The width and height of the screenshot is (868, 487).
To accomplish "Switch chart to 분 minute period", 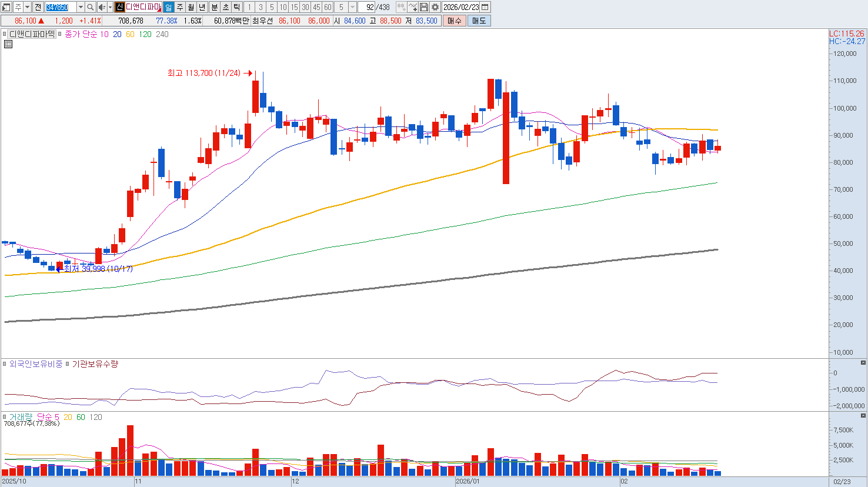I will [214, 7].
